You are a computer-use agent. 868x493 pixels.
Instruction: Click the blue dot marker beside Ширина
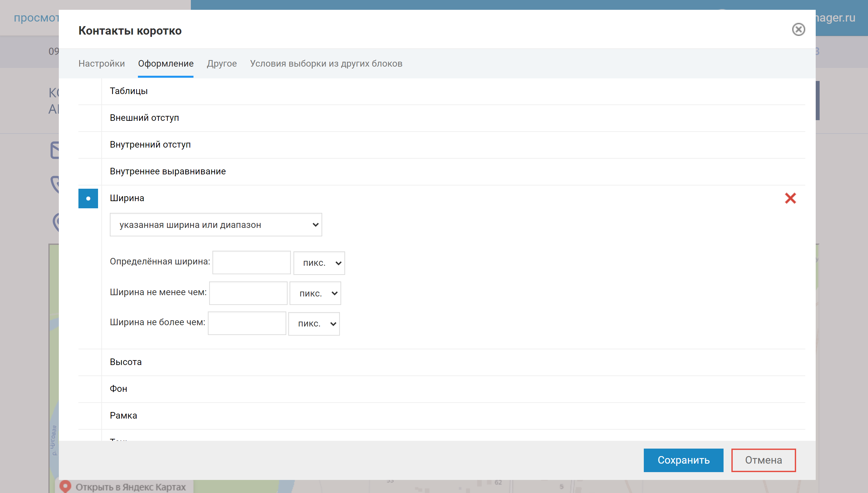pos(88,199)
